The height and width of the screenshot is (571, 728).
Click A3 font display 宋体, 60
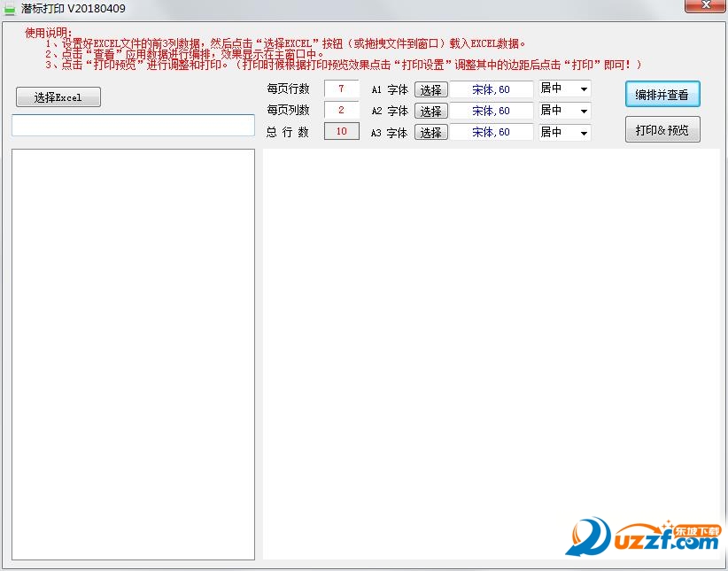(492, 132)
